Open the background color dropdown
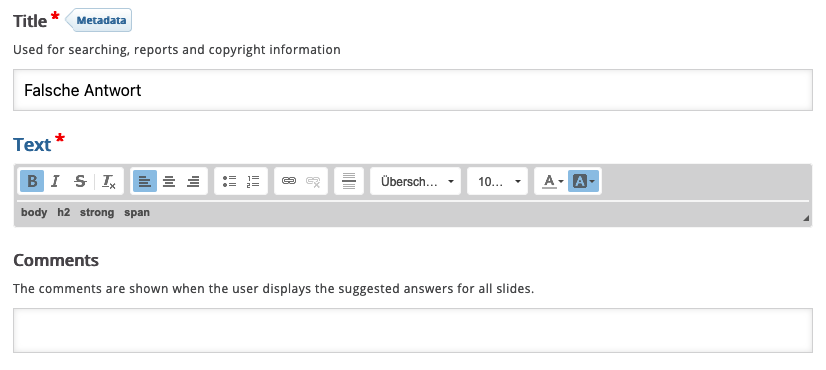 coord(584,181)
